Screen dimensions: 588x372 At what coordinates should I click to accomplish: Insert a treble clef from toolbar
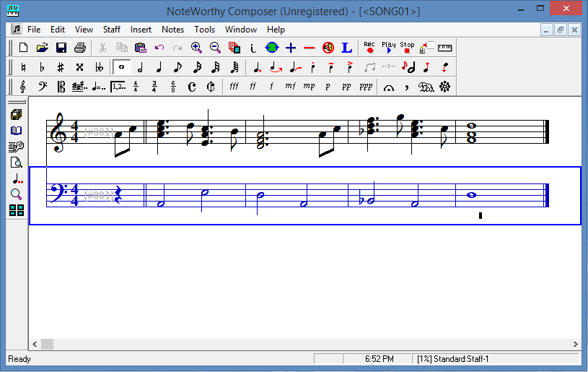(x=23, y=87)
